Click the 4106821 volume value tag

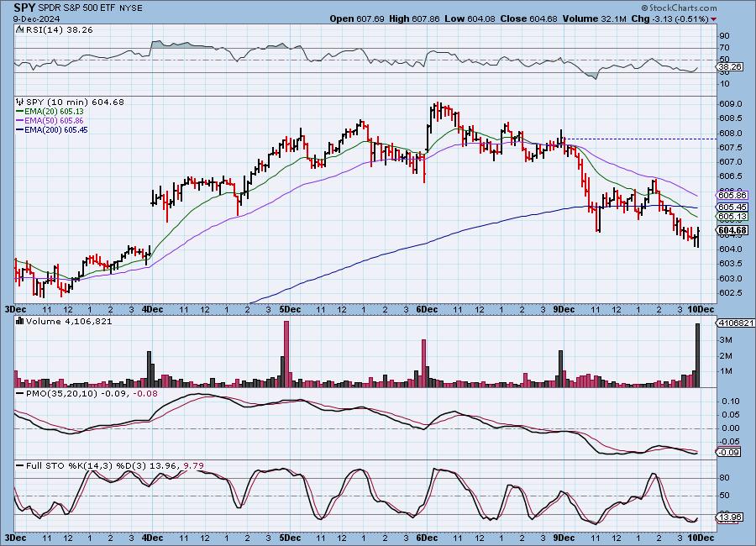tap(735, 323)
